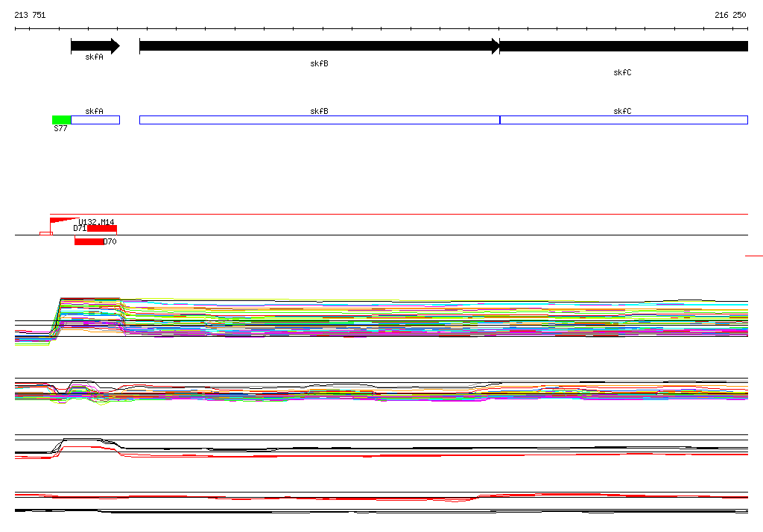Click the black skfC gene bar

click(624, 46)
